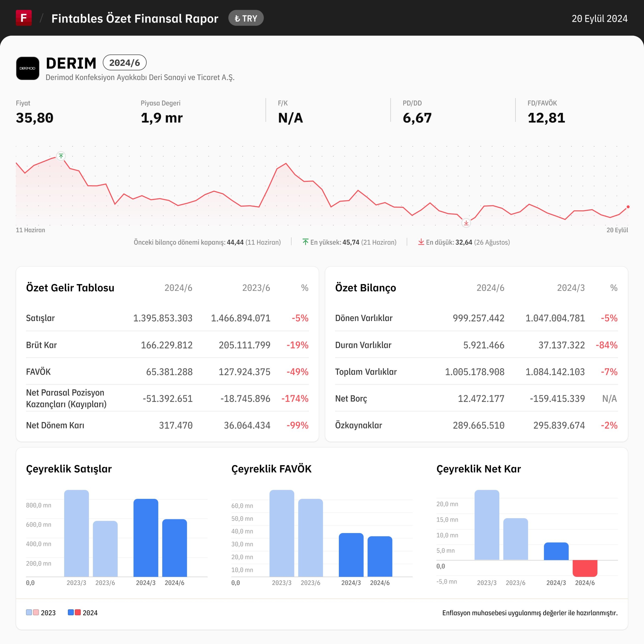Click the Dönen Varlıklar value 999.257.442
The height and width of the screenshot is (644, 644).
point(478,318)
